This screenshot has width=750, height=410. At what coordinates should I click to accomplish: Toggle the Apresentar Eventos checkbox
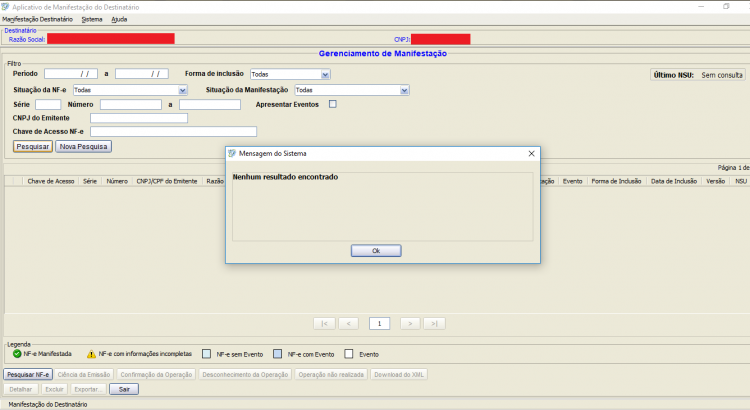[332, 104]
